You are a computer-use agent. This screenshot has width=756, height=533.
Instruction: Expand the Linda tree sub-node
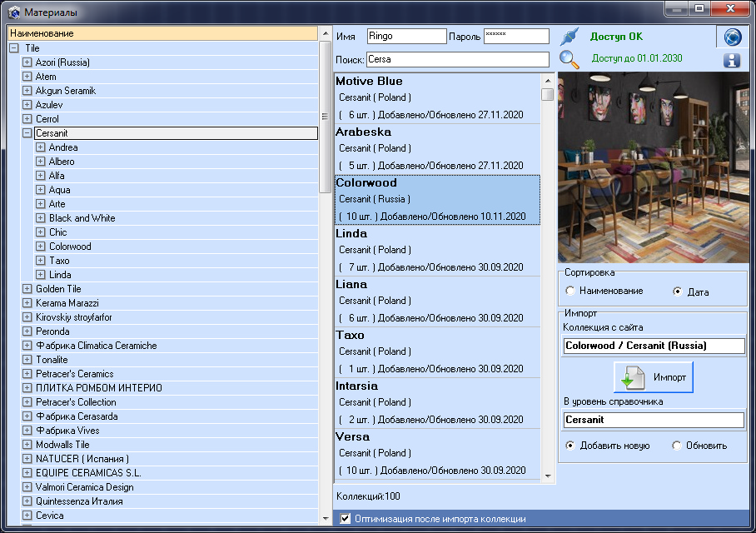(x=41, y=275)
